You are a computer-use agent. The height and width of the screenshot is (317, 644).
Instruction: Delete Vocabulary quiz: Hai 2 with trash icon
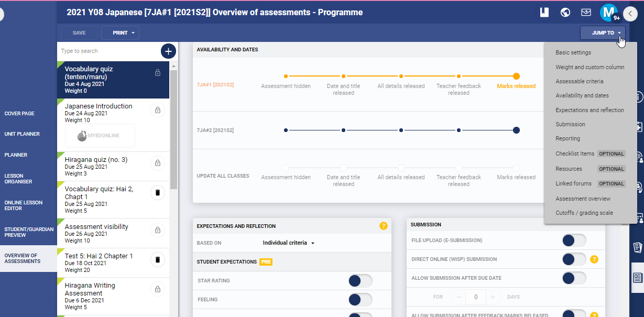[157, 193]
